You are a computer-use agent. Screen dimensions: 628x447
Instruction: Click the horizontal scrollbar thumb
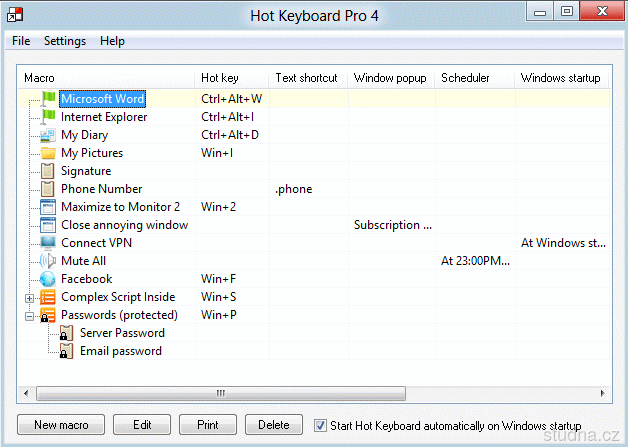coord(215,393)
